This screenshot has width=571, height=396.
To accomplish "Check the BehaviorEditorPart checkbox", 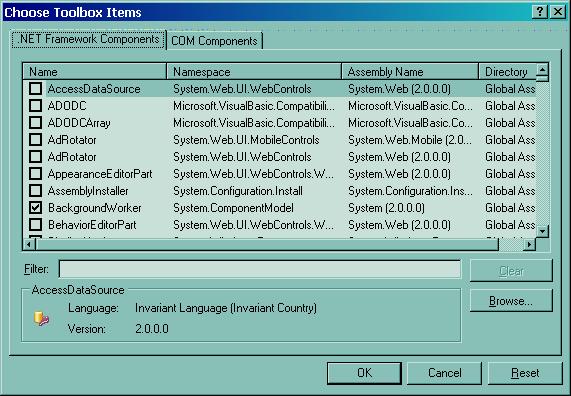I will pyautogui.click(x=35, y=225).
